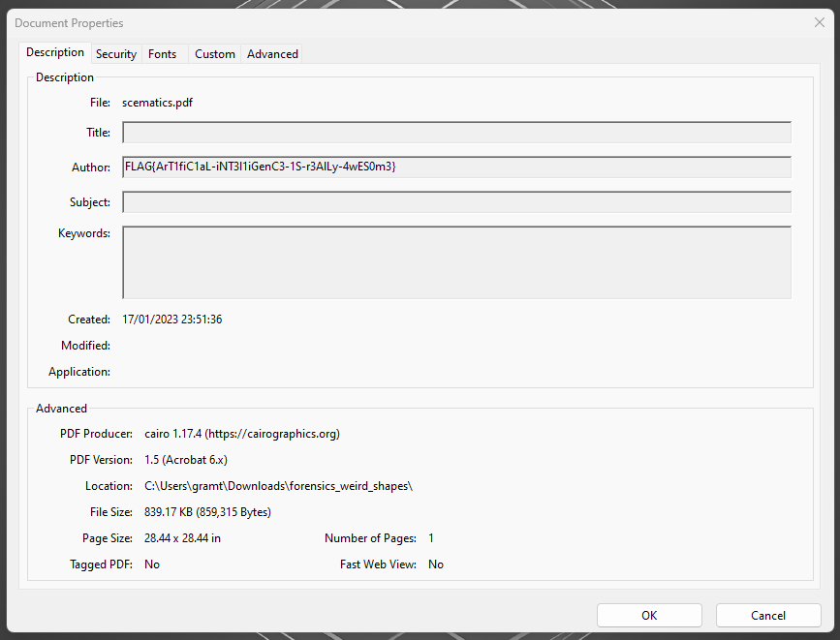Click the Fast Web View value

click(x=436, y=564)
